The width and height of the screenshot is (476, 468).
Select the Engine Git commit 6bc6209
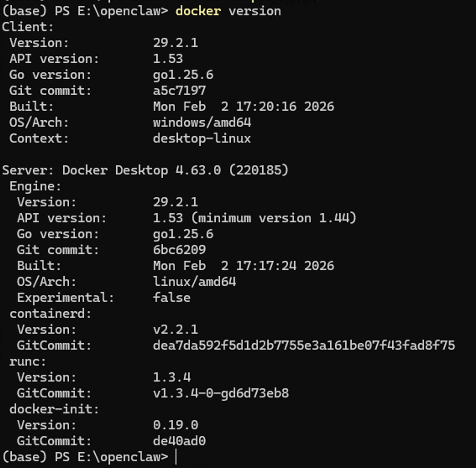point(179,250)
